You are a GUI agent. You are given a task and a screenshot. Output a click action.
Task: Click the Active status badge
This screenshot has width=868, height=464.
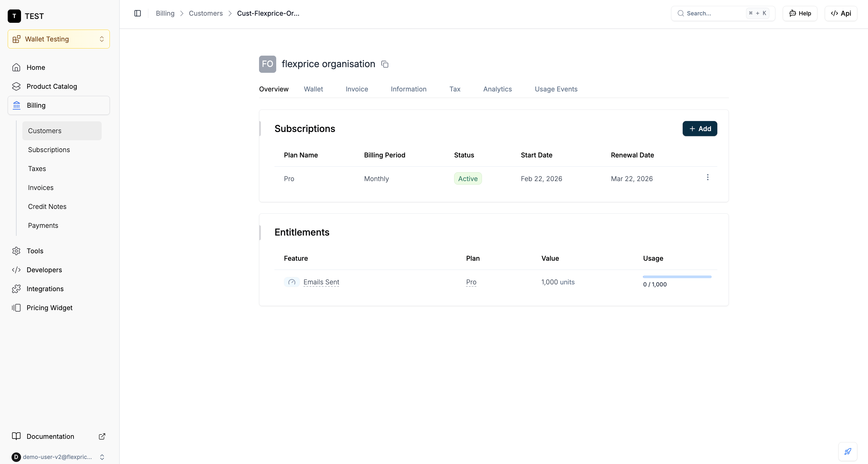coord(468,178)
